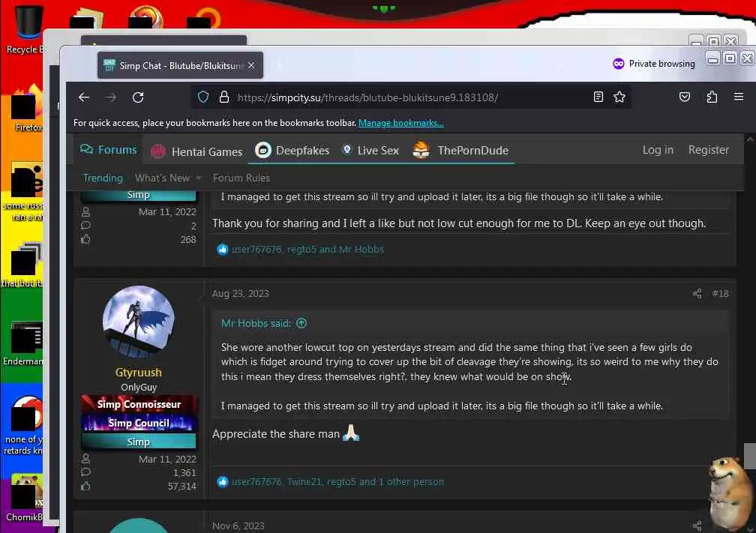756x533 pixels.
Task: Open a new tab with plus button
Action: tap(280, 65)
